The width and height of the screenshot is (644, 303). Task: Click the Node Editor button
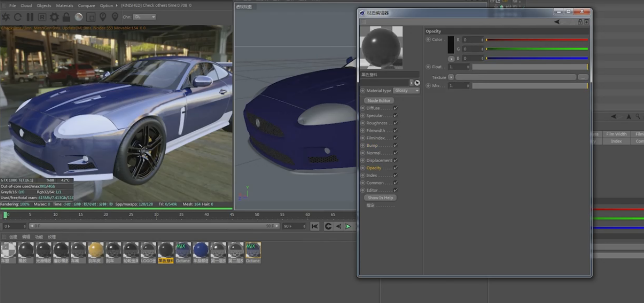pyautogui.click(x=379, y=100)
